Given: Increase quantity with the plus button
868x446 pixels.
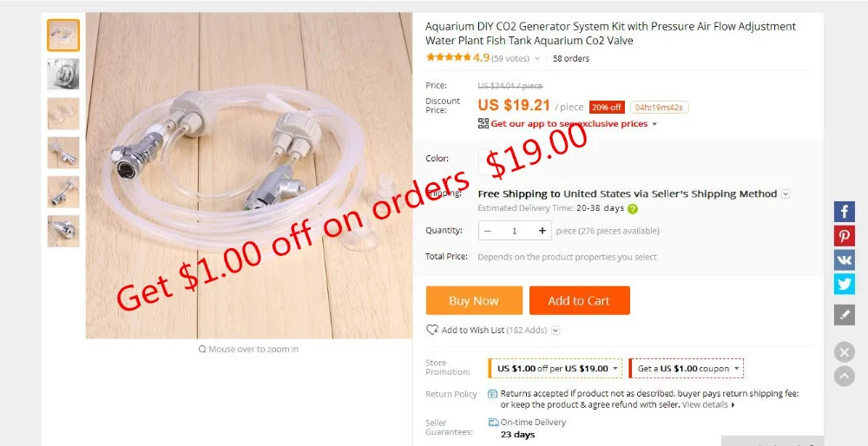Looking at the screenshot, I should click(x=542, y=231).
